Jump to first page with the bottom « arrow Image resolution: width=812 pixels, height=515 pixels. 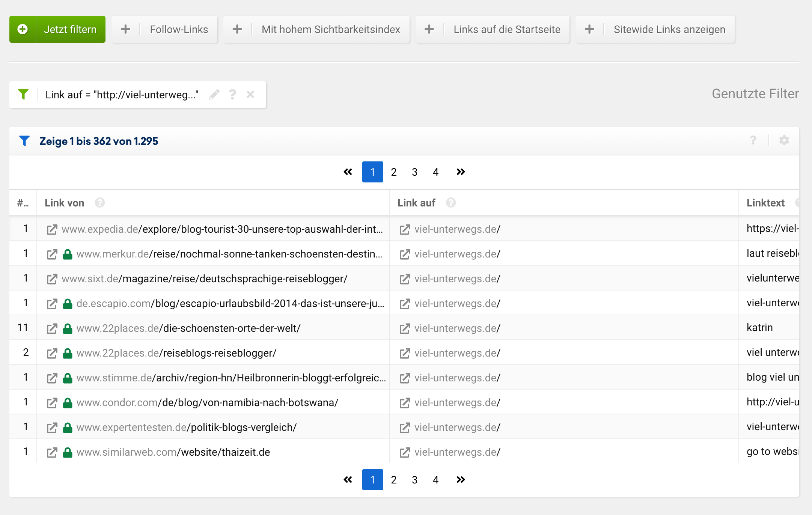tap(348, 480)
